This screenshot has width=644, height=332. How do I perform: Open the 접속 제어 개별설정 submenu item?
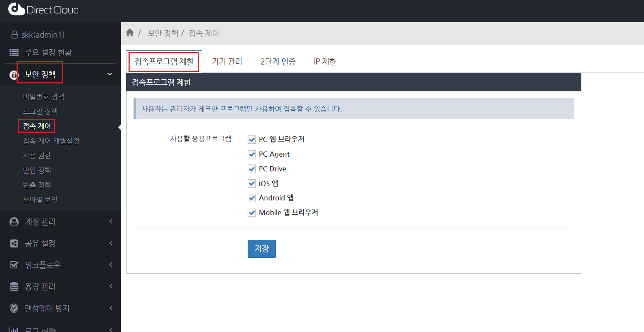51,141
